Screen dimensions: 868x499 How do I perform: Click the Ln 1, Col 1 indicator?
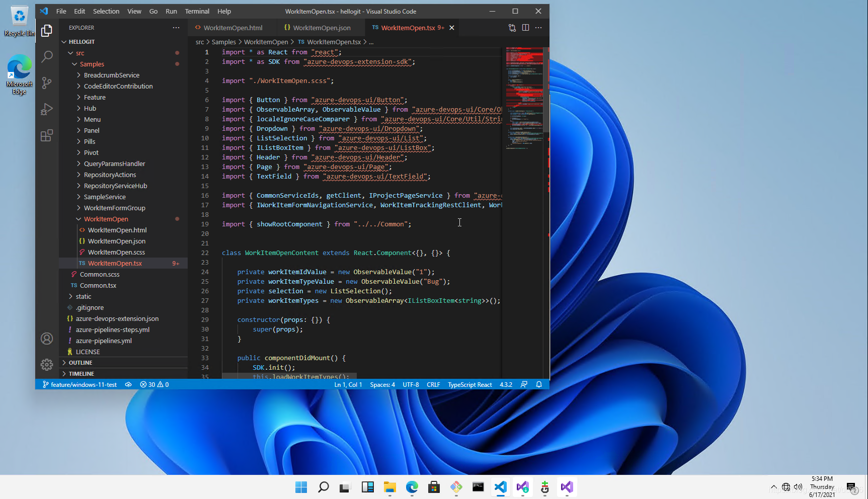tap(348, 384)
